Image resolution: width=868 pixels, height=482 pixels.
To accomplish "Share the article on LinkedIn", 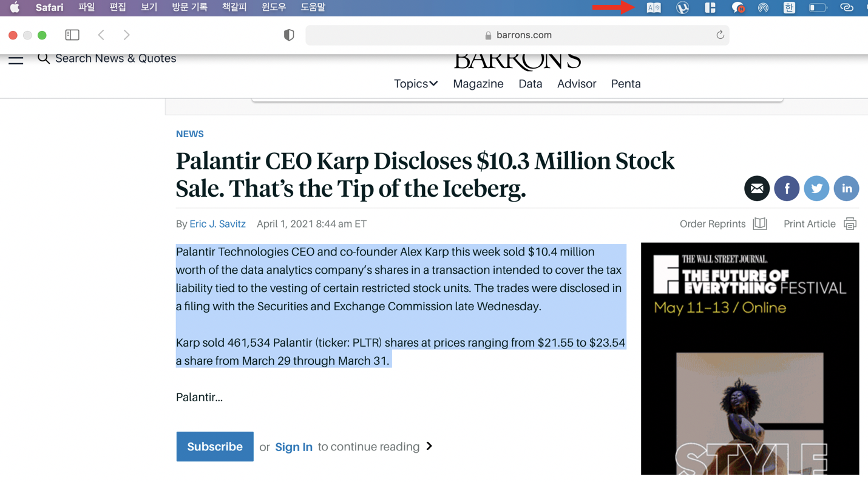I will pos(846,189).
